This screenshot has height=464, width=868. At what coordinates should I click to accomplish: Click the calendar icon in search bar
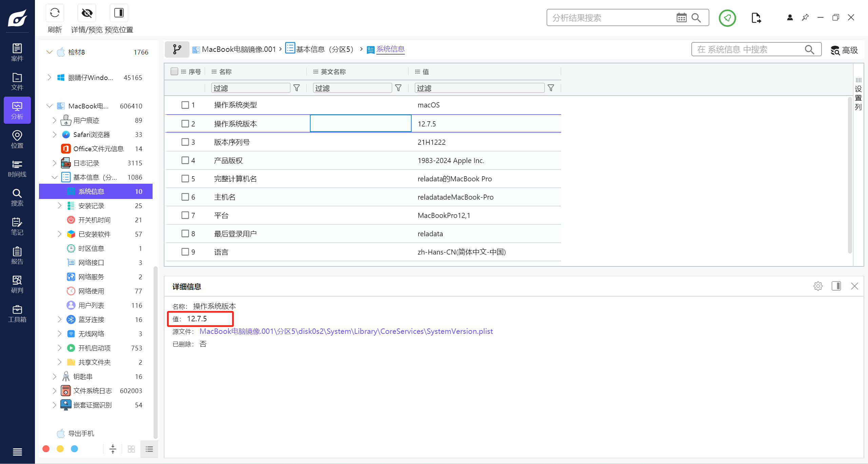point(681,18)
